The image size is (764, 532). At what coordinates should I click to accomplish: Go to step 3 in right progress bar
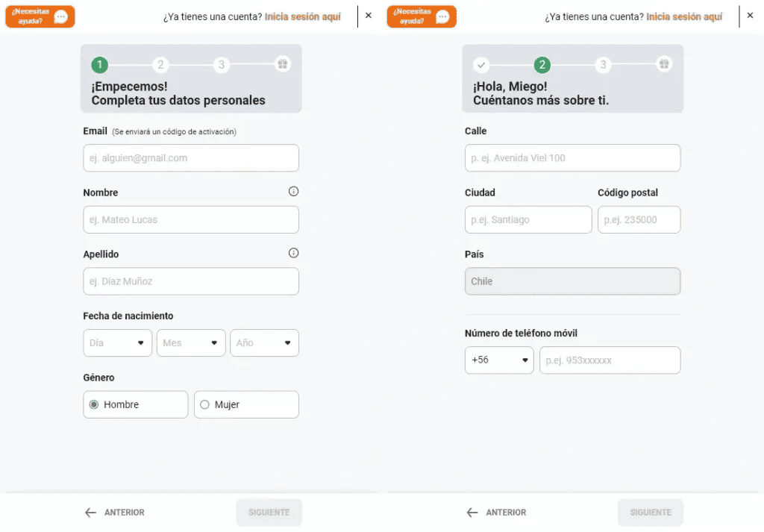tap(603, 65)
